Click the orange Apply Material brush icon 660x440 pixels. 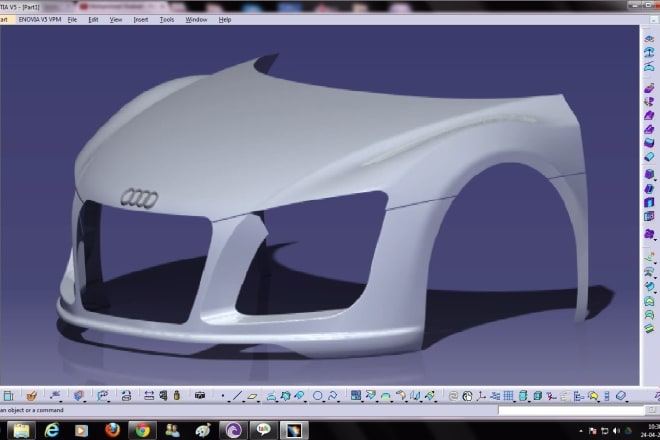click(x=32, y=396)
